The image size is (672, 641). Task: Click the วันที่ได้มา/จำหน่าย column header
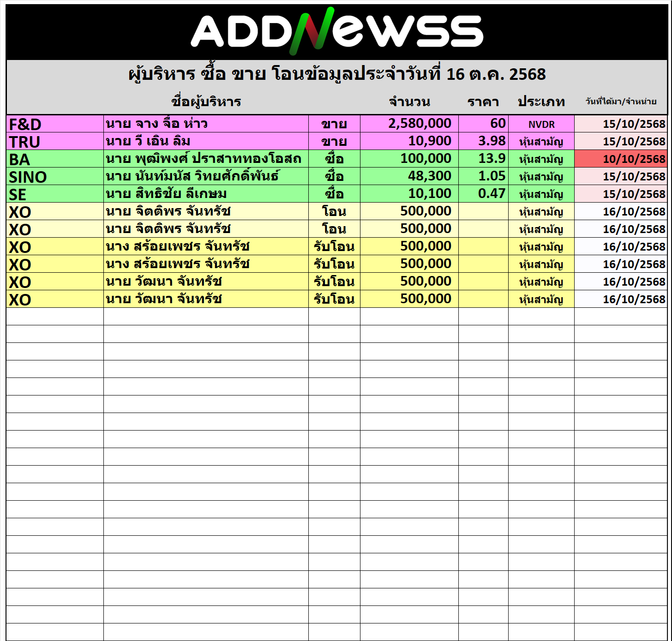pos(621,102)
